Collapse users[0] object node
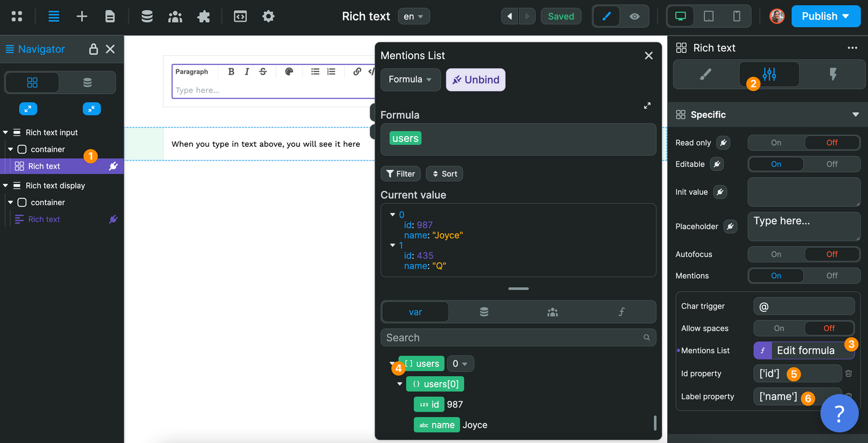 [400, 384]
